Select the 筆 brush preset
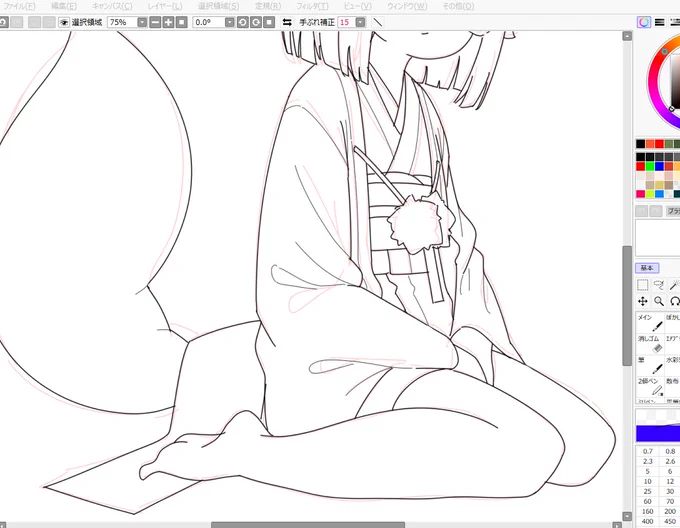 tap(651, 365)
